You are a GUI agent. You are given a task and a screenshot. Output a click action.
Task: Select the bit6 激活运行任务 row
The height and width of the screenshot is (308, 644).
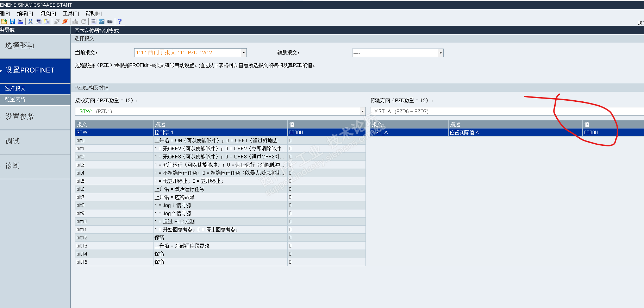point(220,189)
